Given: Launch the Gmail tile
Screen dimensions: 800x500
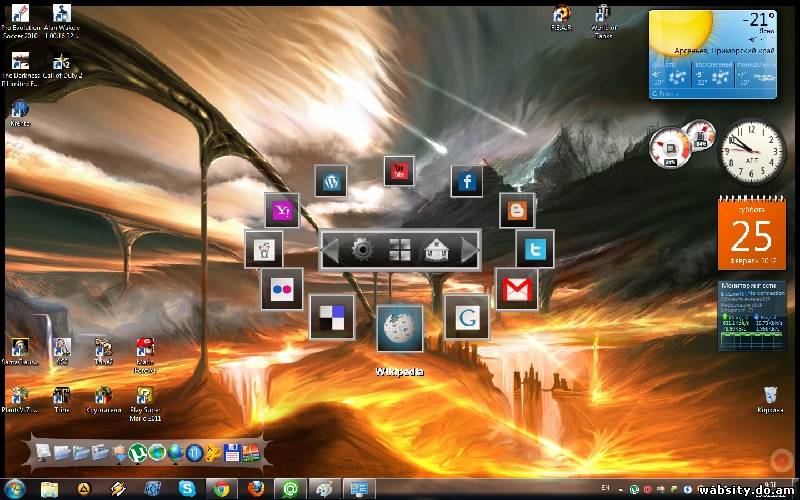Looking at the screenshot, I should tap(517, 289).
